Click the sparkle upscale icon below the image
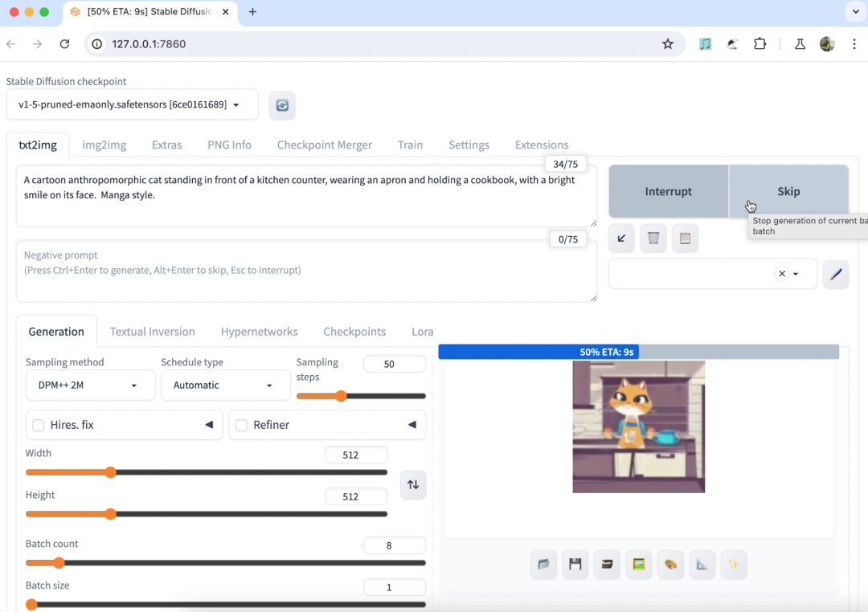This screenshot has height=612, width=868. tap(734, 565)
